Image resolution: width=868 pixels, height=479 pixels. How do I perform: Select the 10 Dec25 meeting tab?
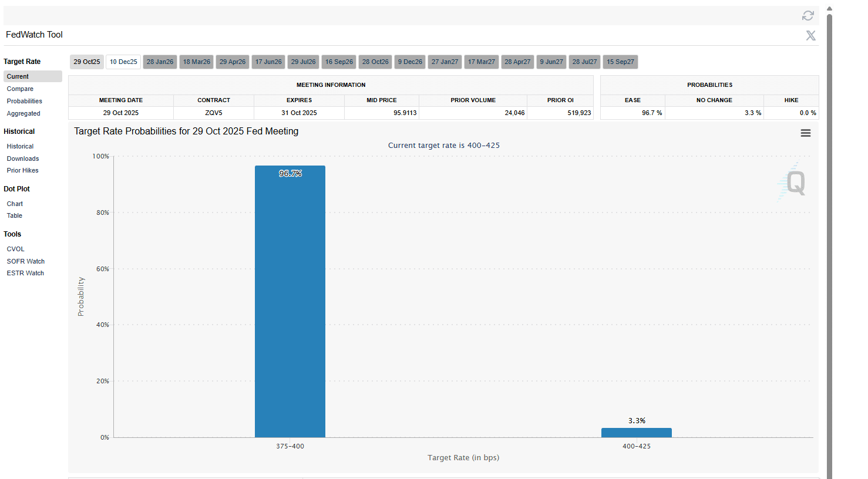coord(123,62)
